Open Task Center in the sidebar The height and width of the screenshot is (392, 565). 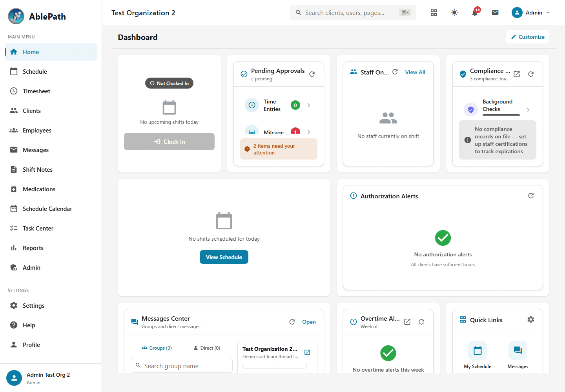[x=51, y=228]
